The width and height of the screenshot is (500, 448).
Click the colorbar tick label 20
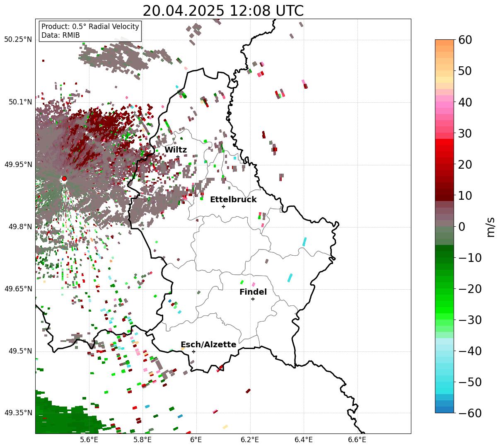[465, 165]
